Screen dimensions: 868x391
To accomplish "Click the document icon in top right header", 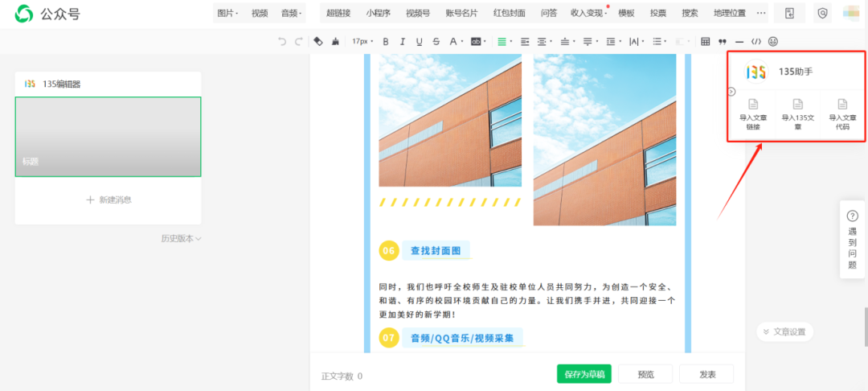I will [789, 14].
